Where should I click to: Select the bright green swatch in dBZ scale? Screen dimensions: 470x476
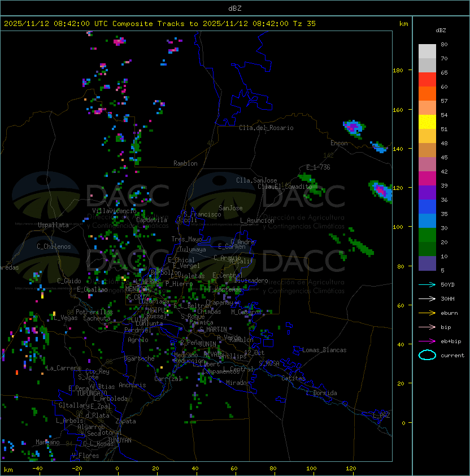427,235
